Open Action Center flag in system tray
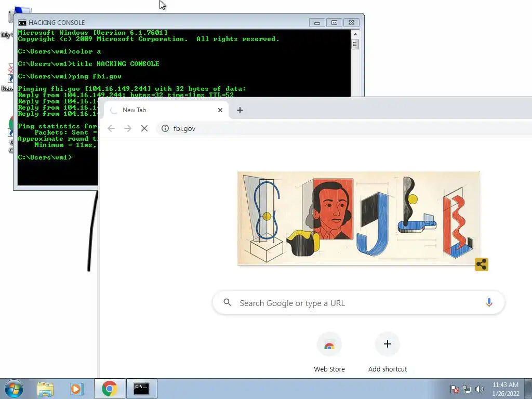532x399 pixels. [x=454, y=389]
